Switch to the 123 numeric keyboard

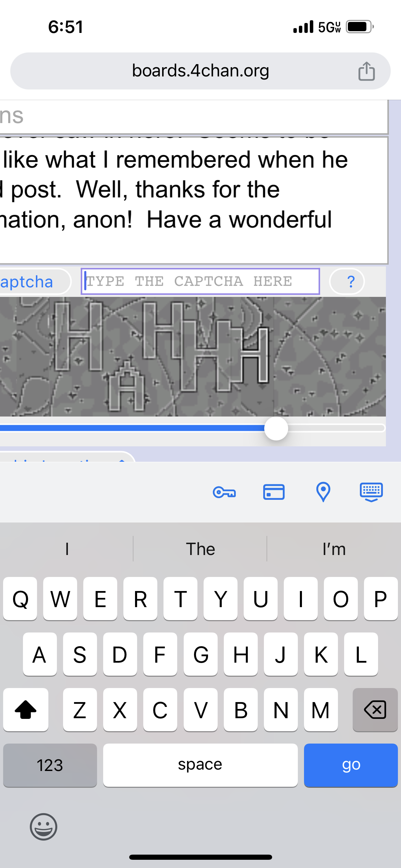pyautogui.click(x=50, y=765)
